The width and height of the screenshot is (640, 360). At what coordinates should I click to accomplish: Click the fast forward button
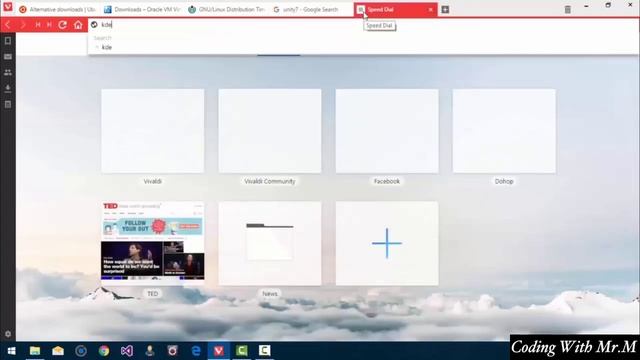pos(49,25)
